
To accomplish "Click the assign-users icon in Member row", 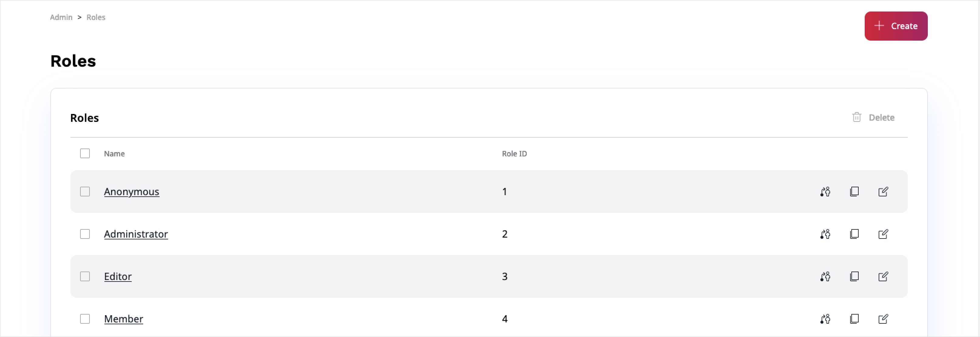I will click(x=825, y=319).
